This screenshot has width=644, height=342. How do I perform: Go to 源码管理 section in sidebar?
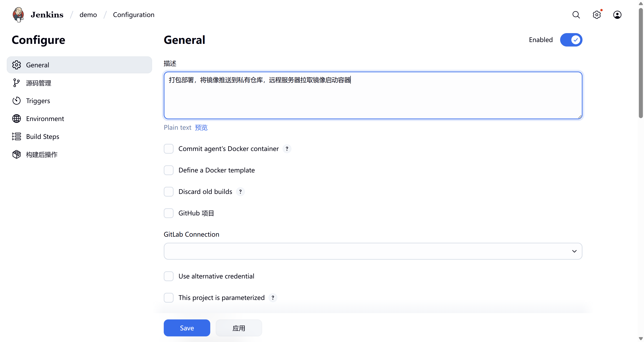(x=38, y=83)
